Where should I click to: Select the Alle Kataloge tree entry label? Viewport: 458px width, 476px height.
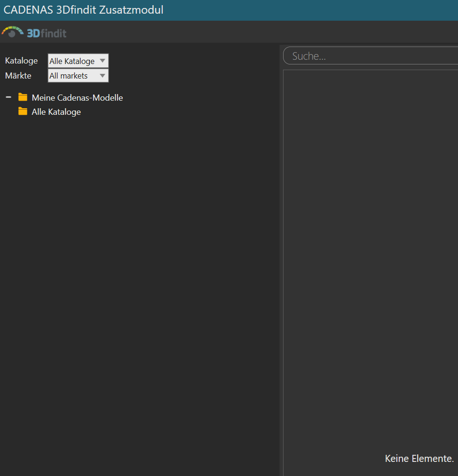56,112
